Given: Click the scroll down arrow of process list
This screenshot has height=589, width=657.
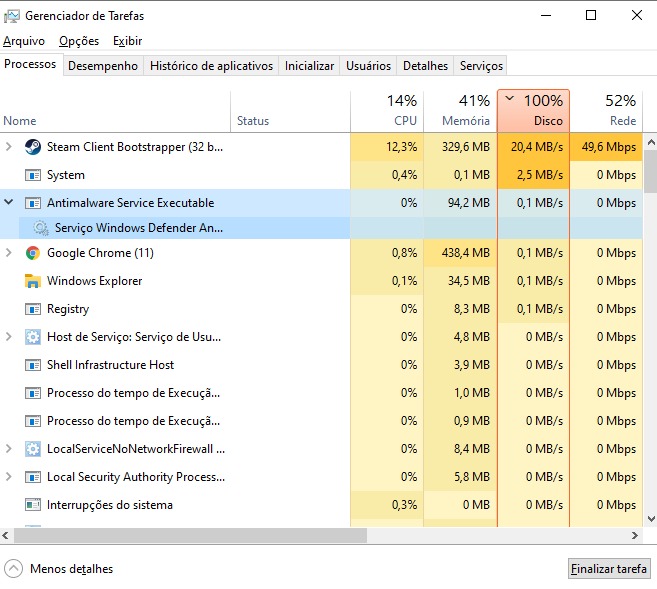Looking at the screenshot, I should pyautogui.click(x=651, y=519).
